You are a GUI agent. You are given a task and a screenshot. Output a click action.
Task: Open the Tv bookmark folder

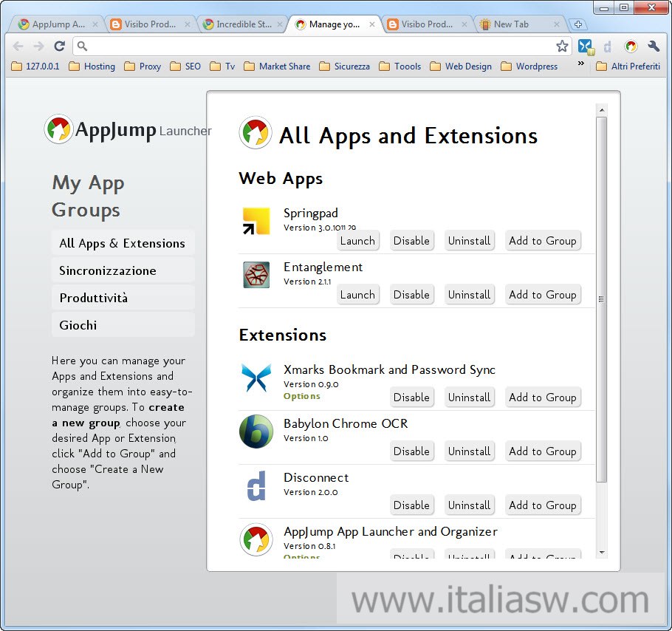222,66
